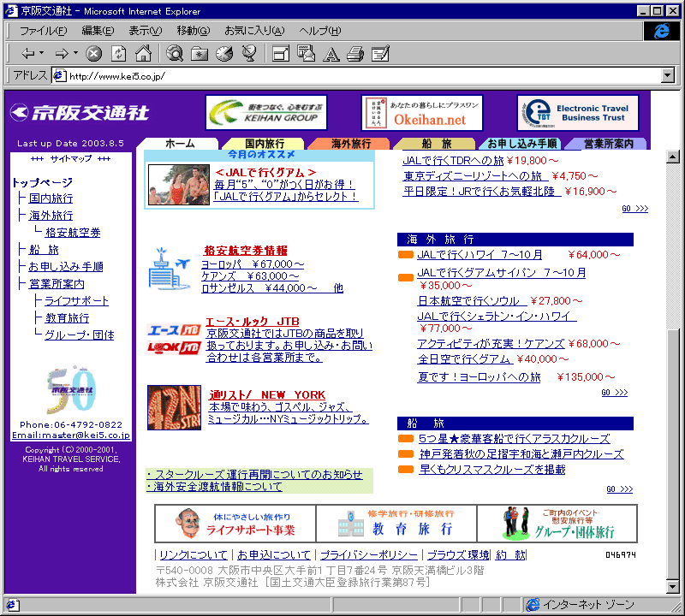The height and width of the screenshot is (616, 685).
Task: Open the Search toolbar icon
Action: pyautogui.click(x=175, y=53)
